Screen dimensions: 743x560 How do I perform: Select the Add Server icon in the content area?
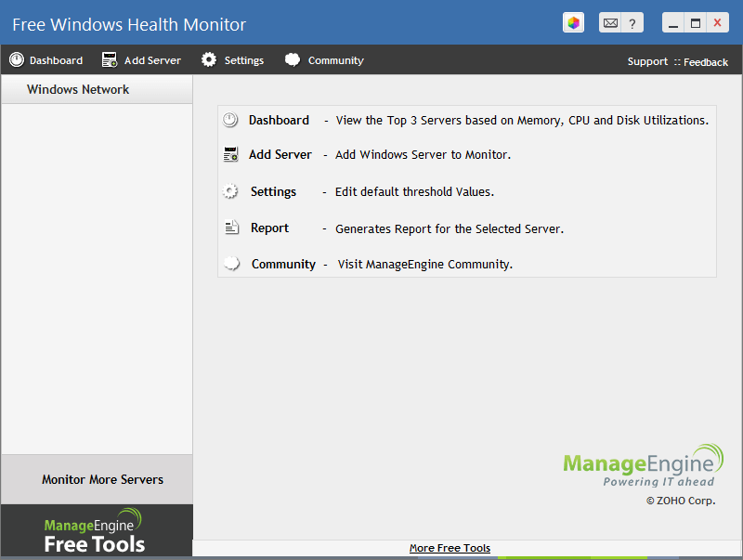point(231,154)
